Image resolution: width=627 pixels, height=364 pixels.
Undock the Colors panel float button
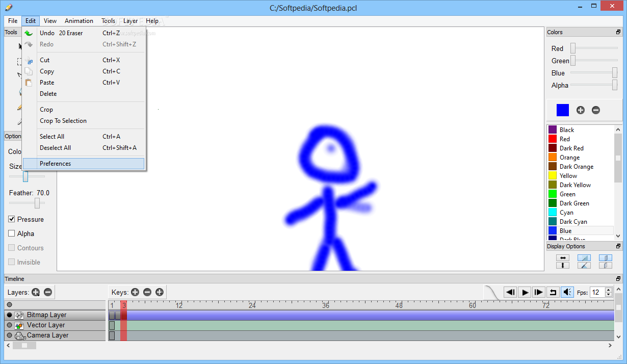[x=618, y=32]
